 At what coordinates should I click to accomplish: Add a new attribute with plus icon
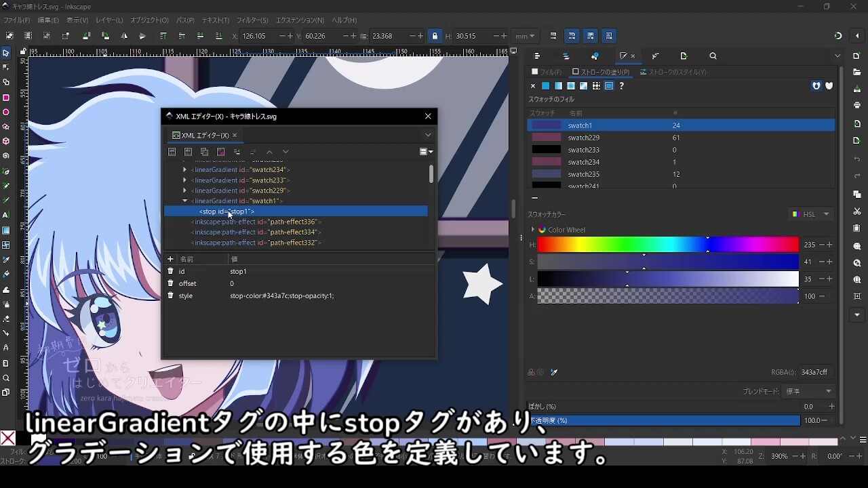tap(170, 259)
